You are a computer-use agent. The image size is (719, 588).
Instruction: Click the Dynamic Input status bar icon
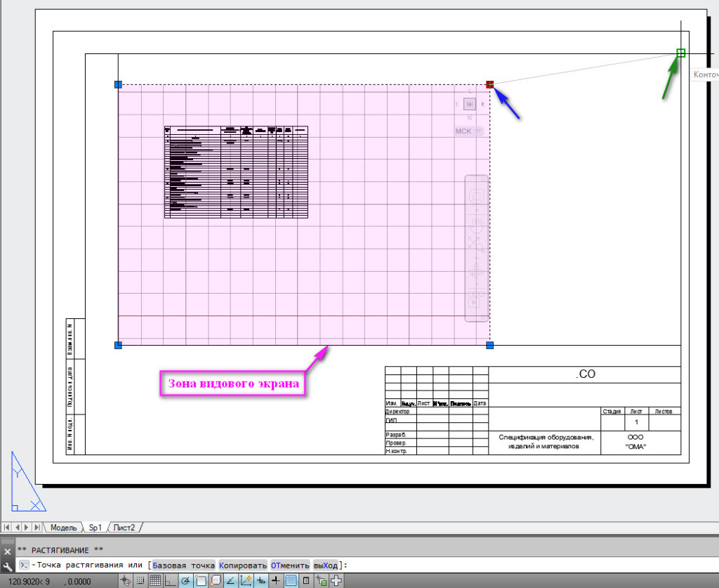point(261,580)
